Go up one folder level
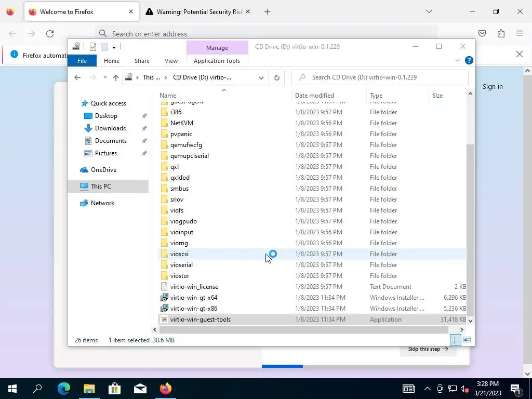532x399 pixels. (116, 78)
